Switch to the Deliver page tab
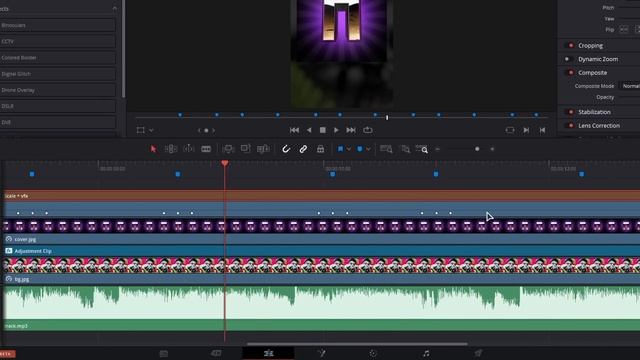The image size is (640, 360). point(478,353)
